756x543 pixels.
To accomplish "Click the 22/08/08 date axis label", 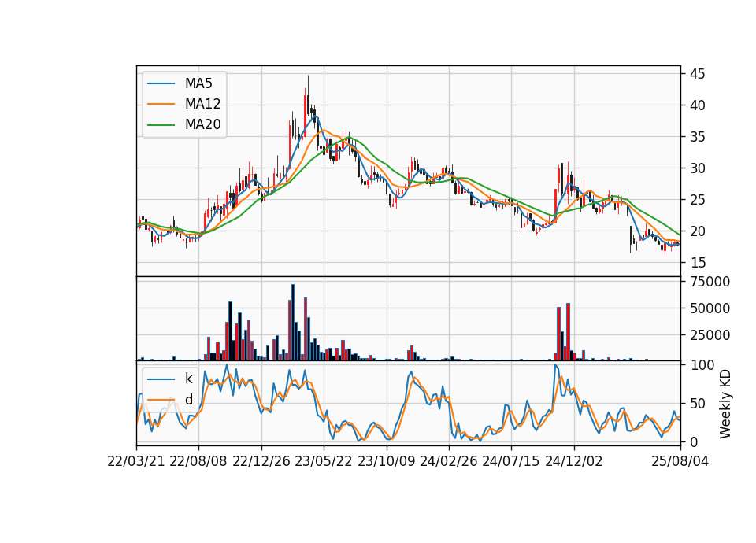I will point(198,461).
